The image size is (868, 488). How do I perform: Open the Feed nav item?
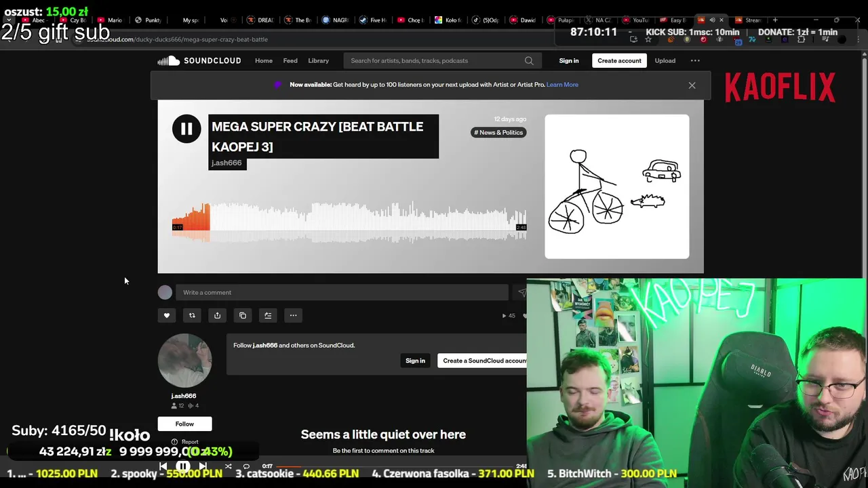point(290,61)
